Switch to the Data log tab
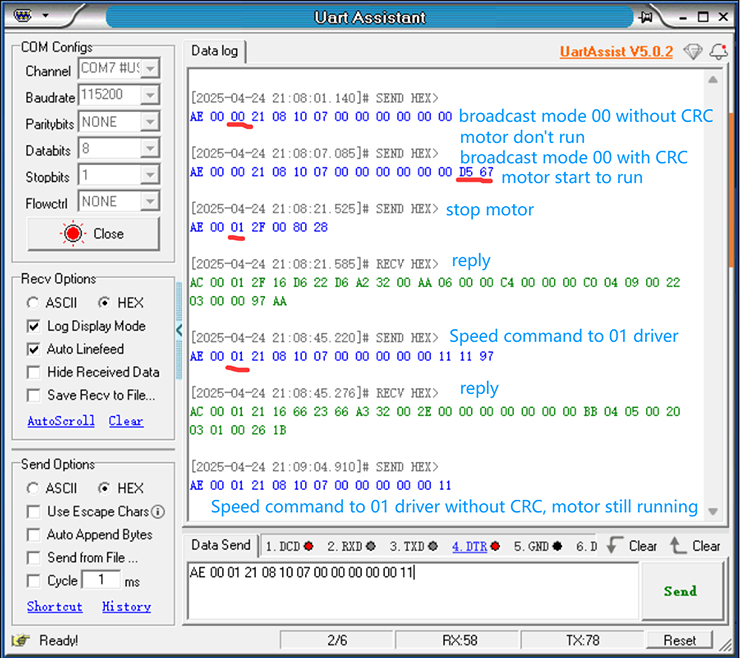The width and height of the screenshot is (740, 658). pos(215,51)
